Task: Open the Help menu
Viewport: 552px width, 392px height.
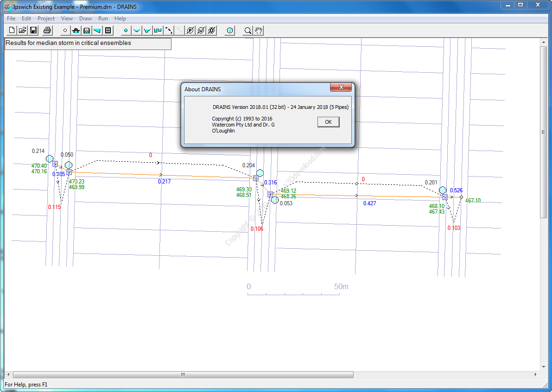Action: [120, 19]
